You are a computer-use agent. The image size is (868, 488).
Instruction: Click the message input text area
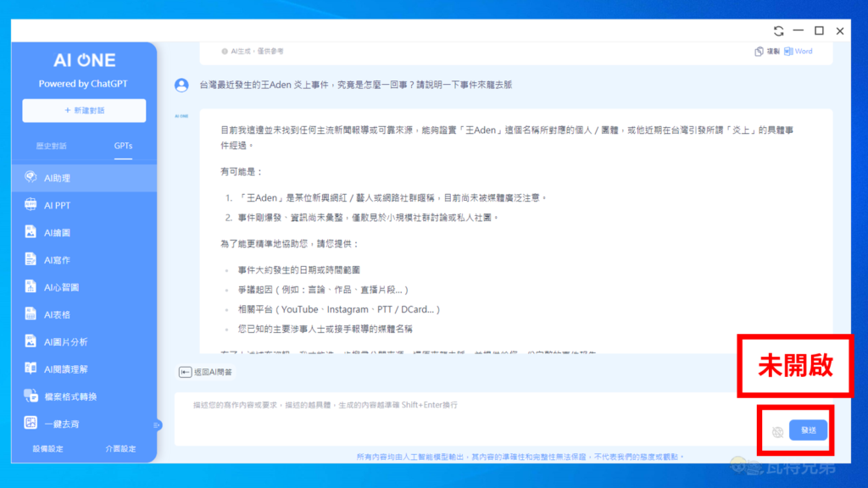pyautogui.click(x=466, y=419)
